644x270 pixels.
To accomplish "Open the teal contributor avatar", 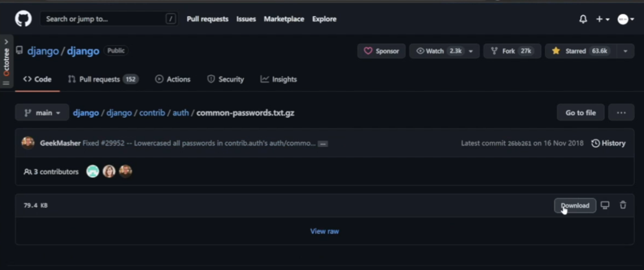I will click(93, 171).
